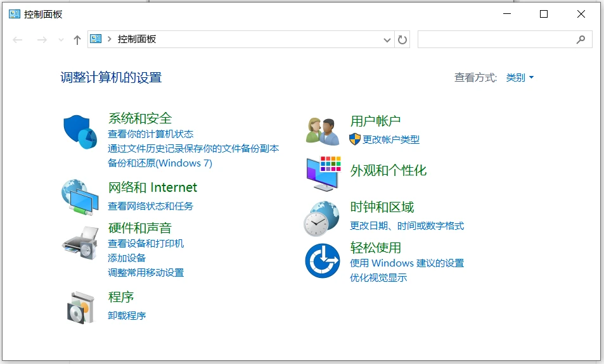
Task: Open the 程序 disc box icon
Action: (x=80, y=308)
